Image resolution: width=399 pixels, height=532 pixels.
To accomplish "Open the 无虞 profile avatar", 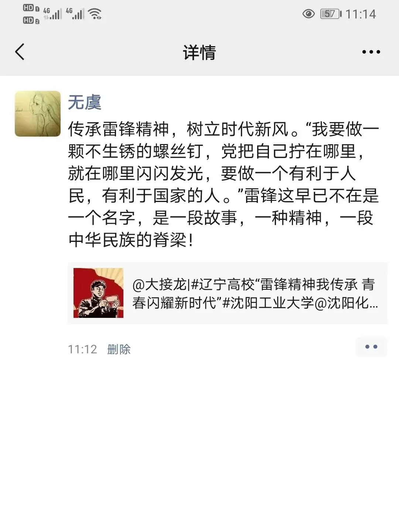I will [38, 114].
